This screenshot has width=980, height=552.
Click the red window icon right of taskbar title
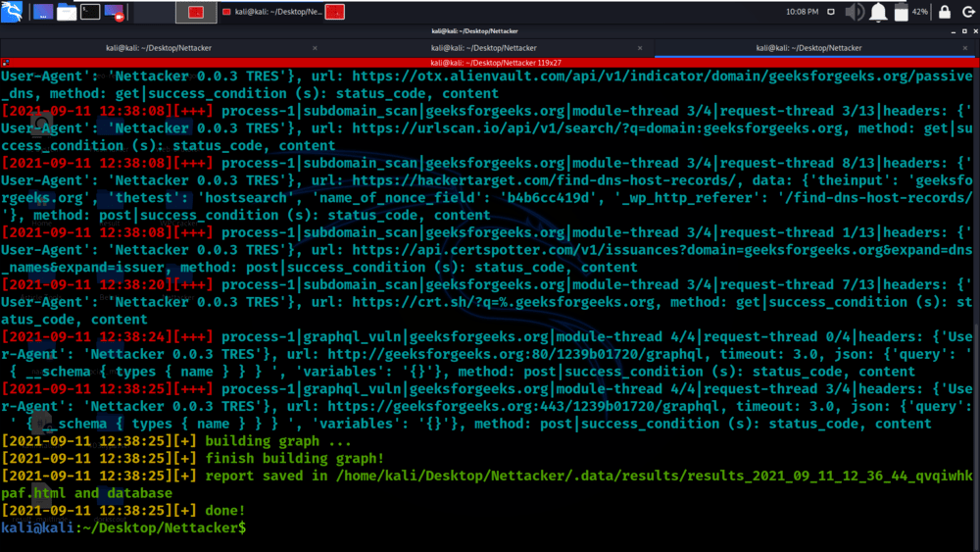click(335, 12)
